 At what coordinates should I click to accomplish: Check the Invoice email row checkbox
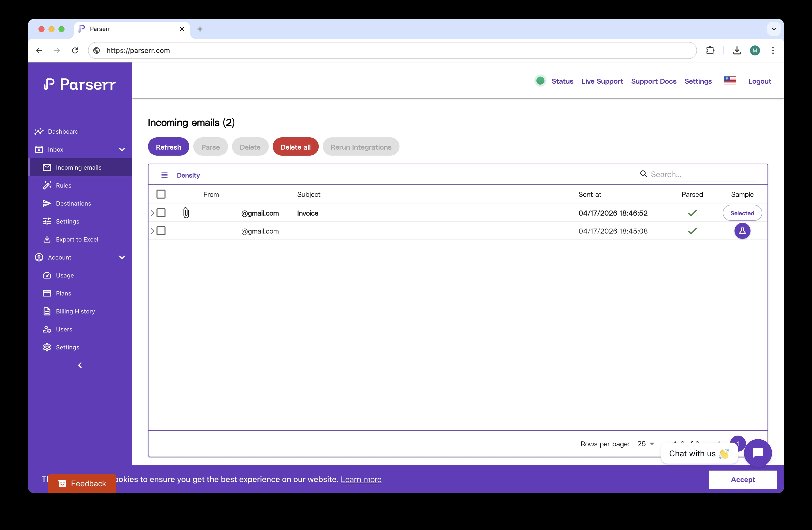(x=161, y=213)
